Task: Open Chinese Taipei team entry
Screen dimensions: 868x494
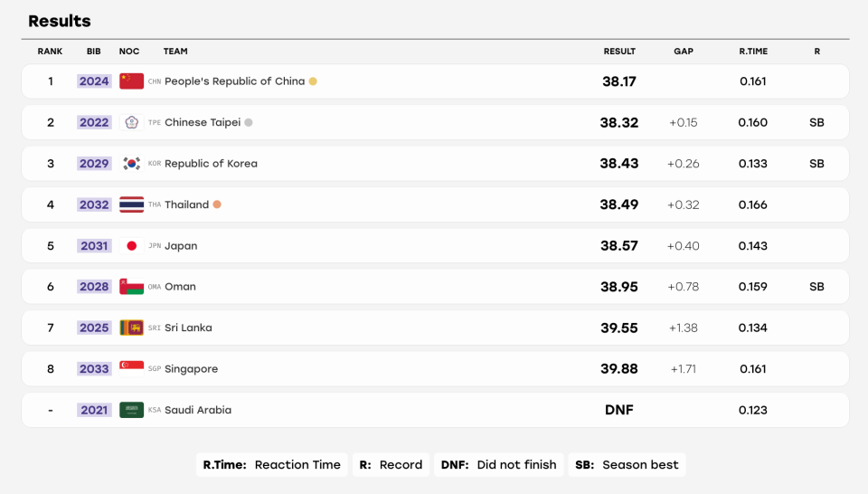Action: tap(203, 122)
